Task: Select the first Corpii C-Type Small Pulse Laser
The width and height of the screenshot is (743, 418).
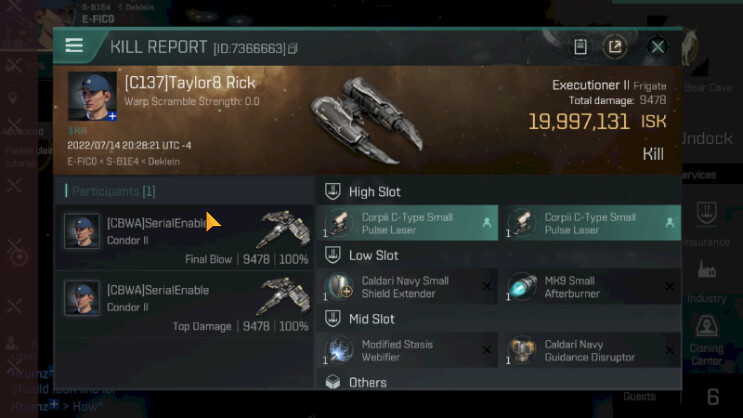Action: click(x=408, y=223)
